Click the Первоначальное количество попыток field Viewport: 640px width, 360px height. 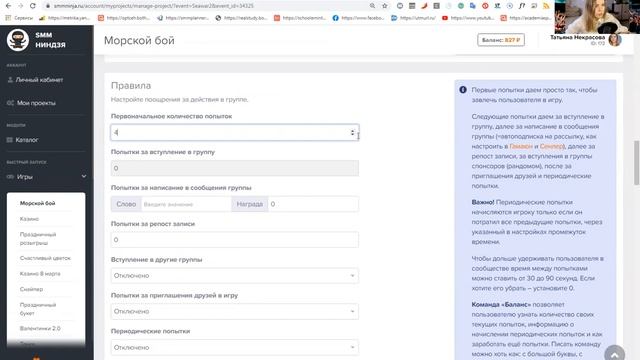click(x=235, y=133)
